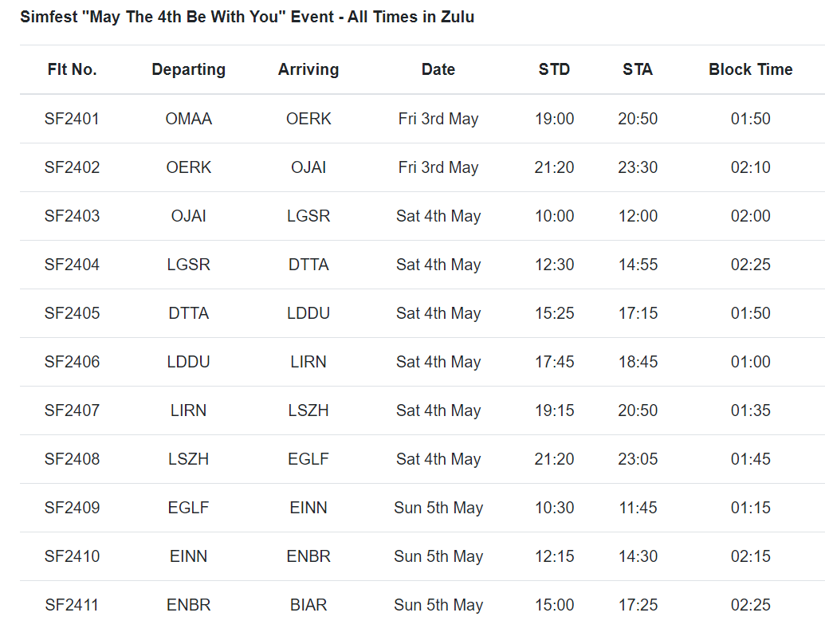Click arriving airport OJAI in SF2402 row
The height and width of the screenshot is (644, 825).
[x=308, y=167]
